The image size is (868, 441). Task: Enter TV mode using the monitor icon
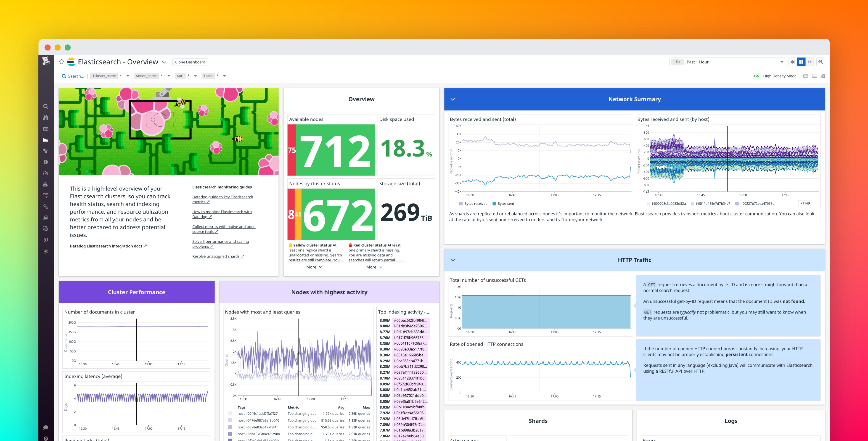tap(814, 77)
